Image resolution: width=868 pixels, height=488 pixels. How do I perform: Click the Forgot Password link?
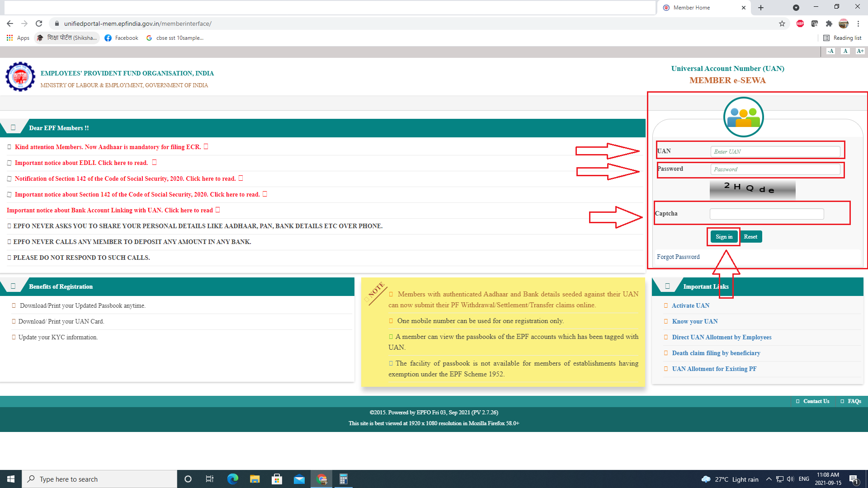[x=678, y=257]
